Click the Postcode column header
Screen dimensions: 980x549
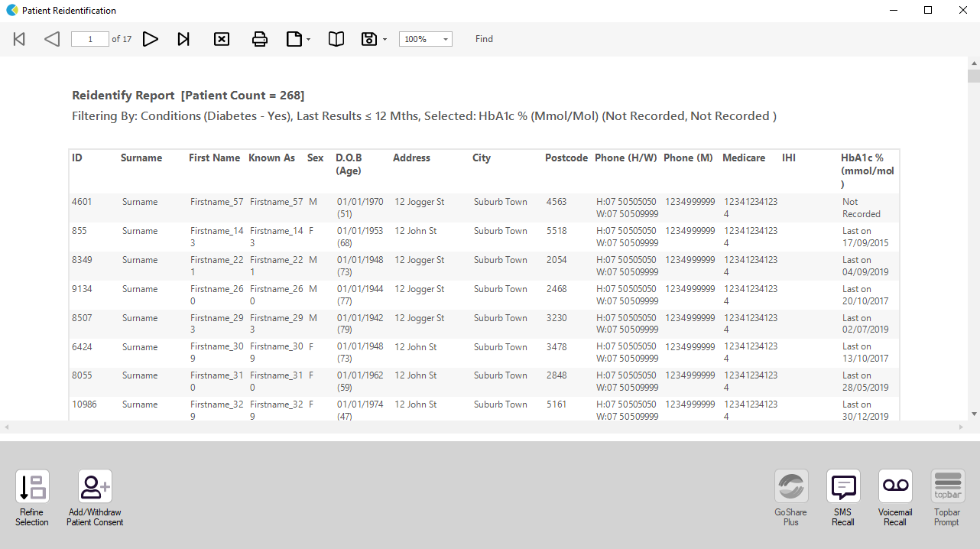tap(566, 158)
